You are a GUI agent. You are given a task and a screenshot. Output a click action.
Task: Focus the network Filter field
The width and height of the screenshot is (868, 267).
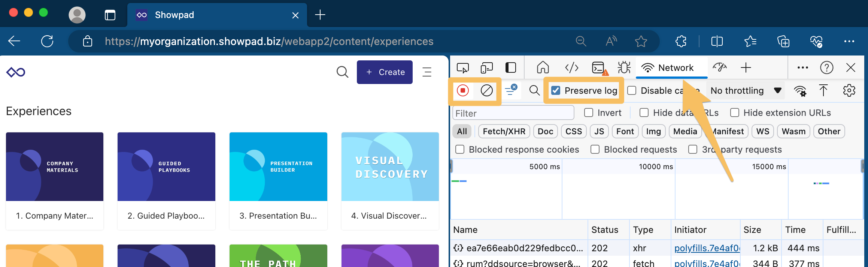tap(513, 113)
